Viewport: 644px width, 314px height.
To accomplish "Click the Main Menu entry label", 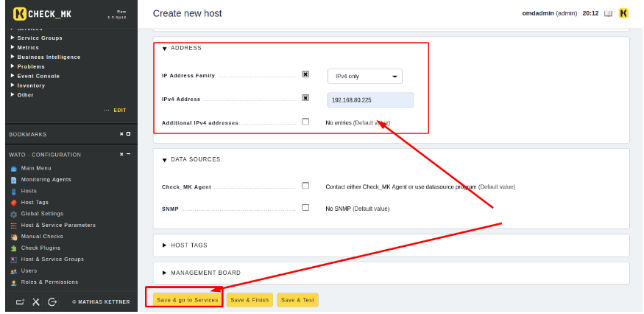I will click(36, 168).
